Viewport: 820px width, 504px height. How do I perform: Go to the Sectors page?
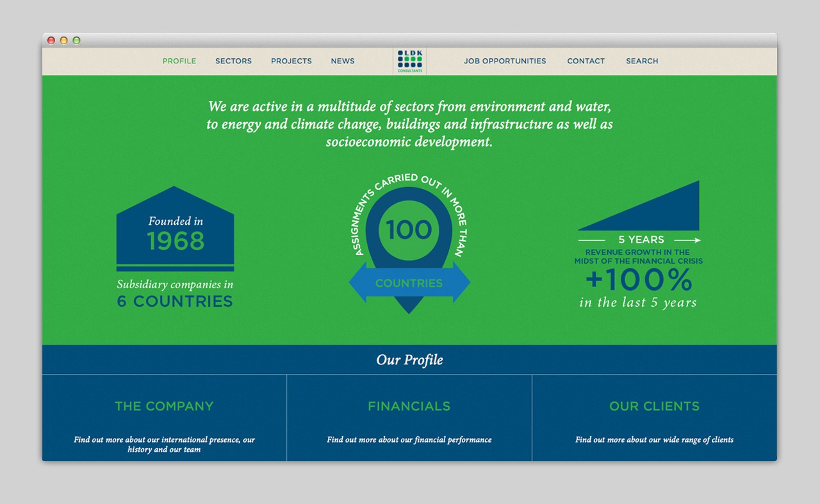(233, 61)
